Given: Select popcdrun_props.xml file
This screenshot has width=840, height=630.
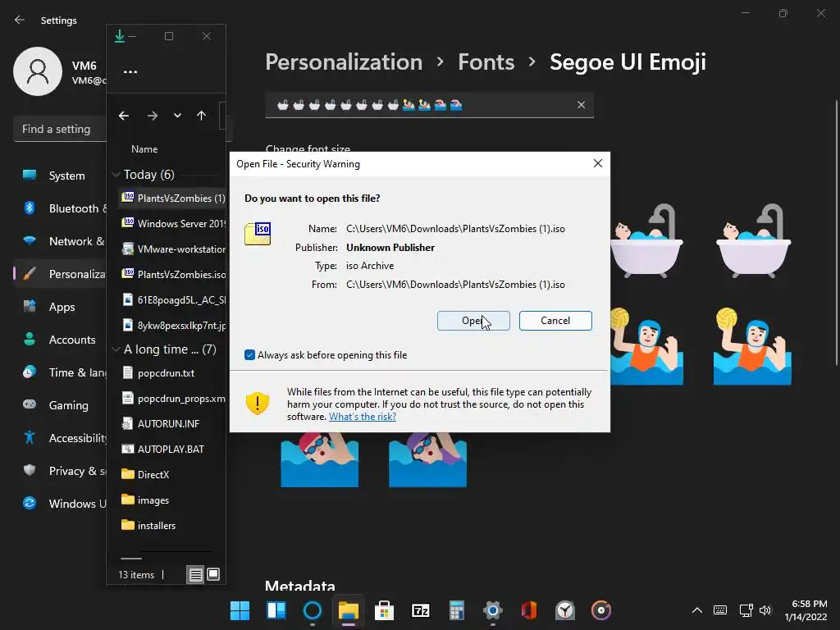Looking at the screenshot, I should [x=171, y=399].
